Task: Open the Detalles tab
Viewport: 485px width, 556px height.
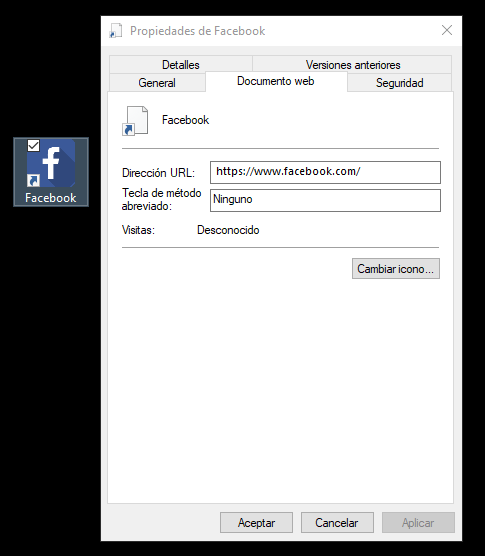Action: tap(181, 65)
